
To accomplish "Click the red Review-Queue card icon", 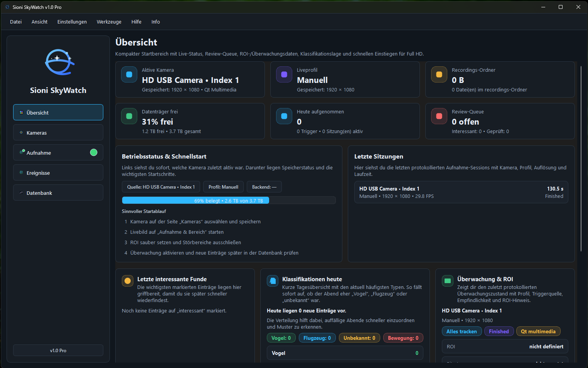I will tap(439, 116).
